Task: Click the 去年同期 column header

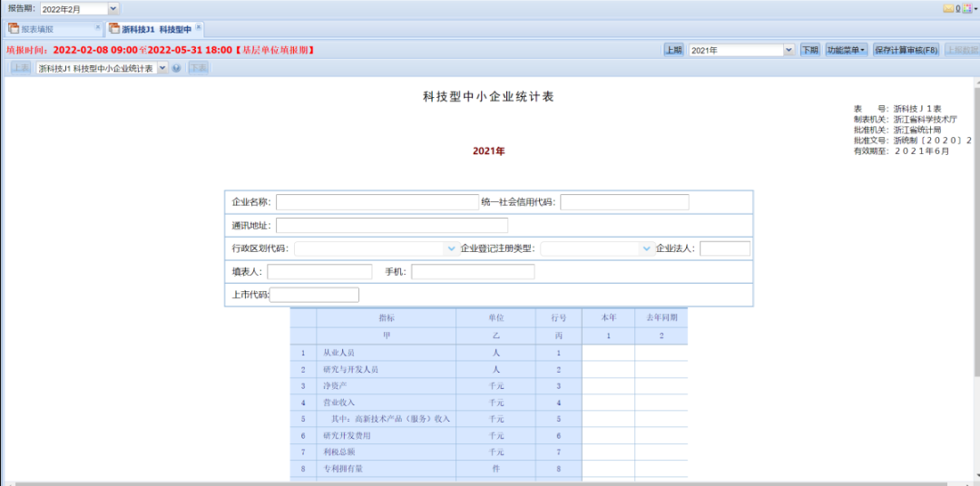Action: tap(661, 317)
